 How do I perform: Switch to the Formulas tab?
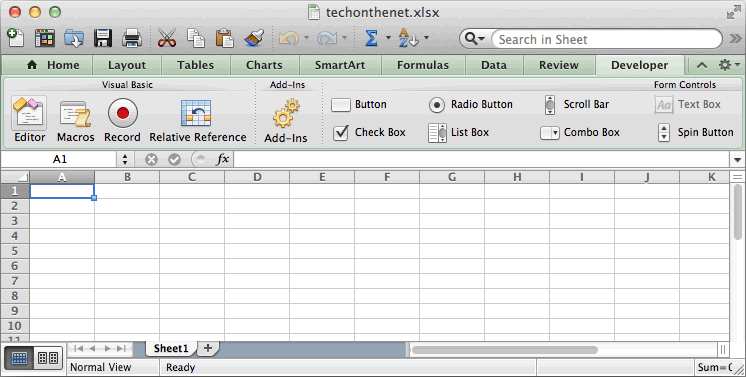(423, 65)
